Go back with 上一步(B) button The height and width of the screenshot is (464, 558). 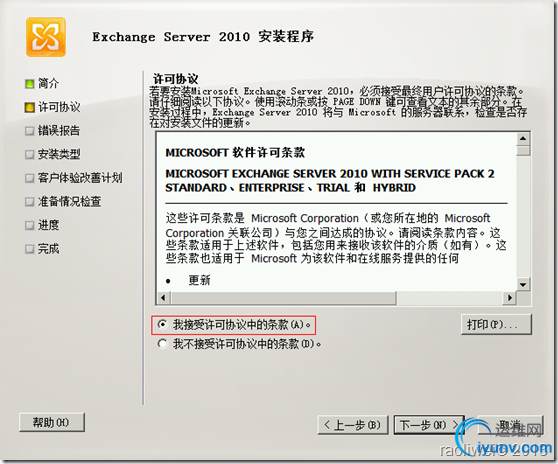(352, 425)
